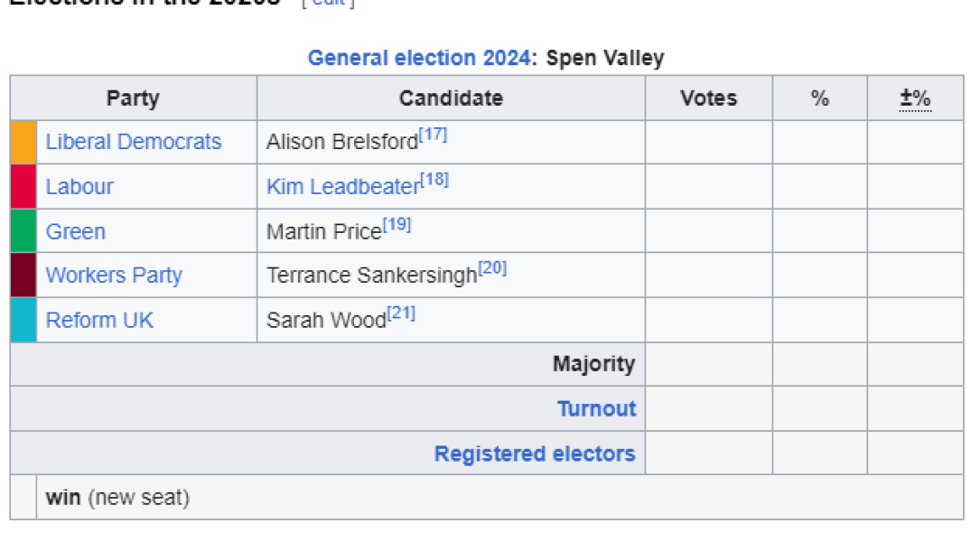Click the Votes column header
Viewport: 980px width, 542px height.
[708, 98]
